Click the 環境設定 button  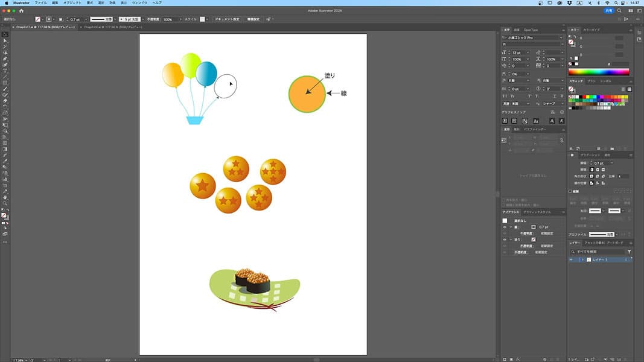[252, 19]
